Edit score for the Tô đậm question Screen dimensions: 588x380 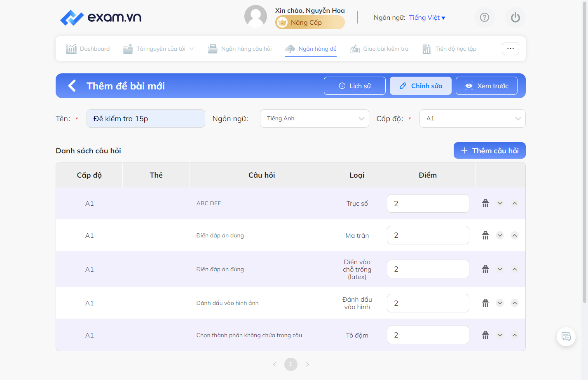[428, 335]
